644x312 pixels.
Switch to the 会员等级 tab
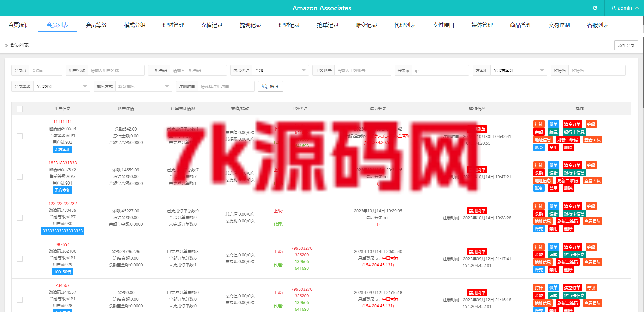click(x=96, y=25)
